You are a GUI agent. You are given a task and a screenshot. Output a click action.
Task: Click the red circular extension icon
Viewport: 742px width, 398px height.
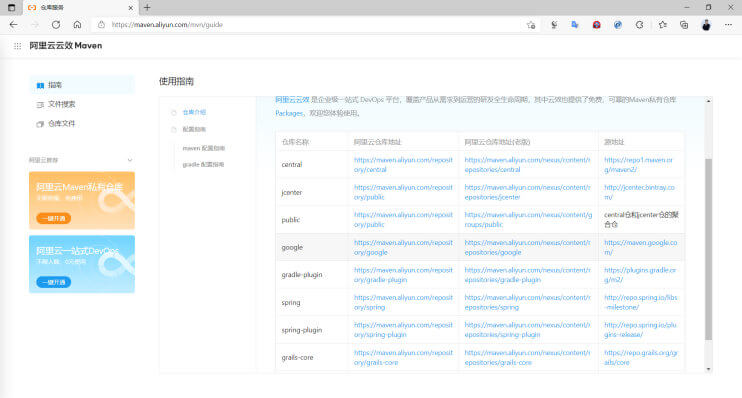coord(596,25)
